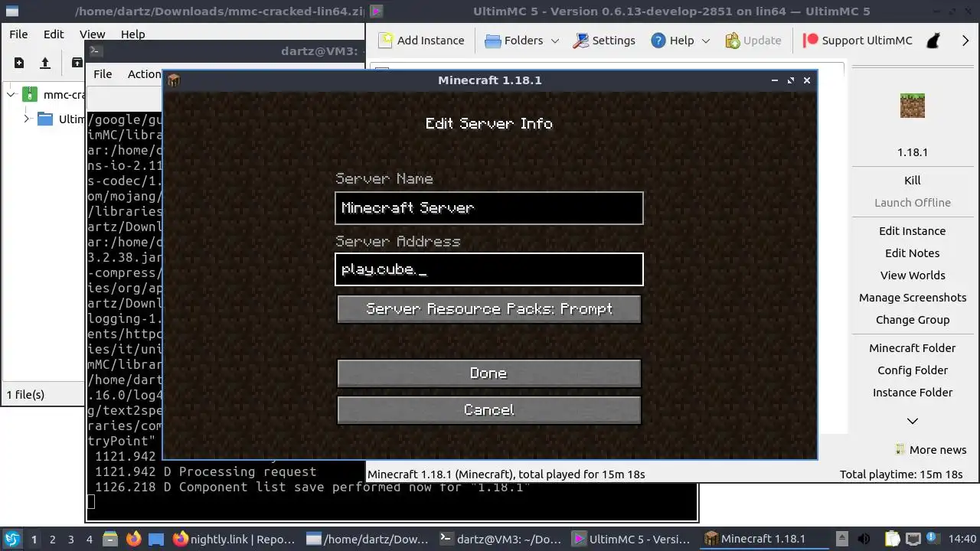Screen dimensions: 980x551
Task: Toggle Server Resource Packs: Prompt button
Action: point(488,309)
